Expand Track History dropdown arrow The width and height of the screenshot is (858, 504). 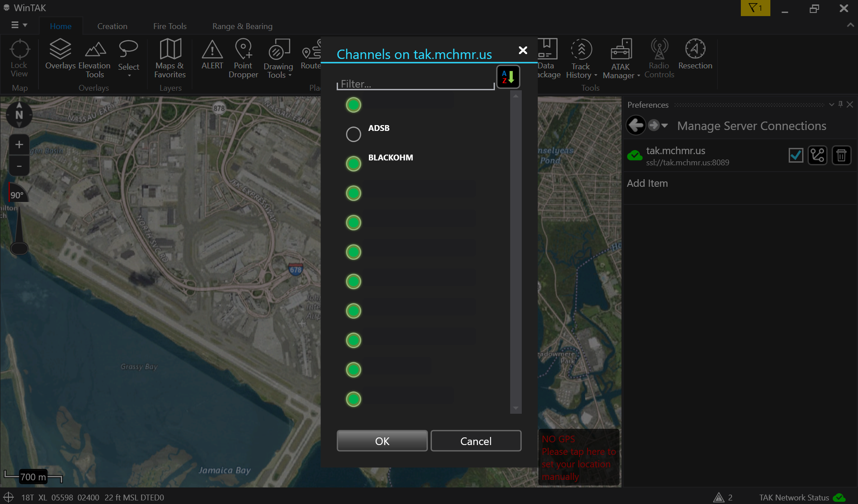[x=596, y=76]
